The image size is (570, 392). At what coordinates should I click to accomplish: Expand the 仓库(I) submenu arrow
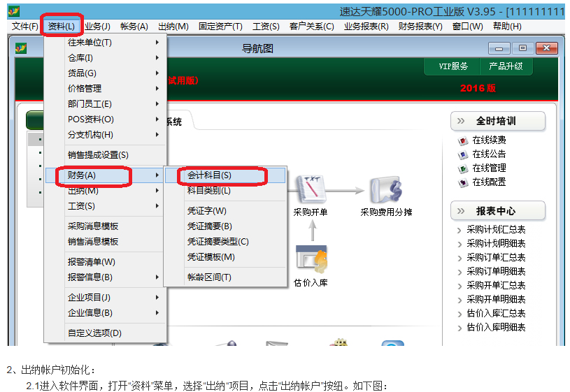tap(157, 58)
